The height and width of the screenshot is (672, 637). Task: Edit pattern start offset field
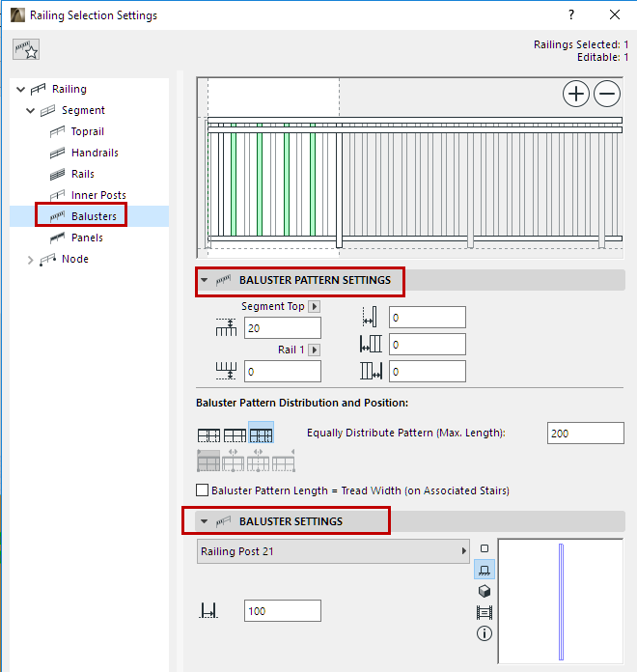point(428,344)
